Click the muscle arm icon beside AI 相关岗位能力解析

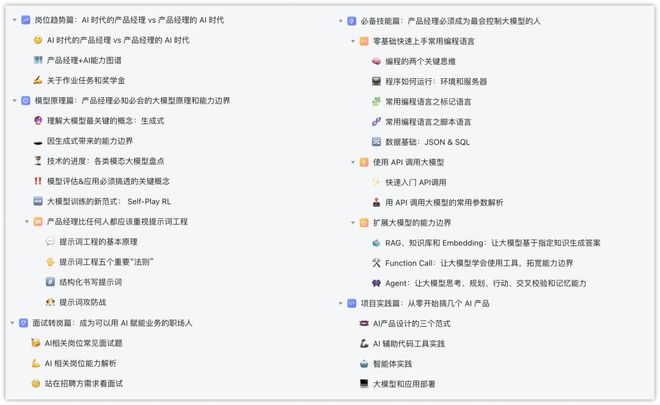point(36,363)
